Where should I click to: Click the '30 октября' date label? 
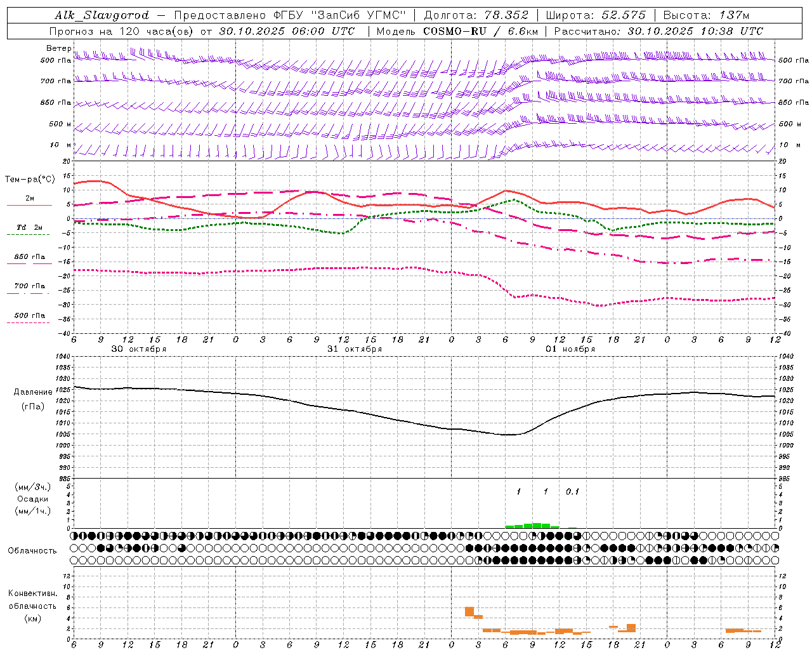pyautogui.click(x=139, y=349)
